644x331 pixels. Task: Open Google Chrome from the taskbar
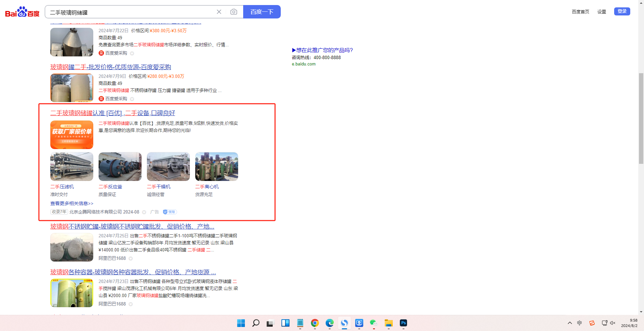(x=315, y=323)
